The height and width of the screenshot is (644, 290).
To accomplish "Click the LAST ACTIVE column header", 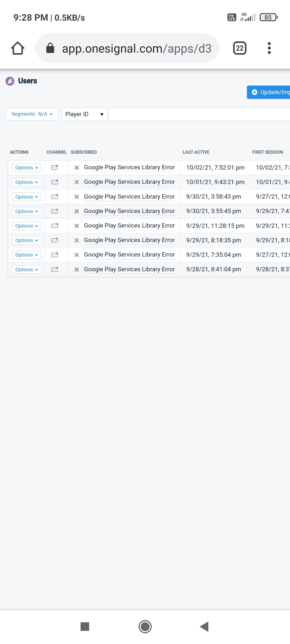I will coord(196,152).
